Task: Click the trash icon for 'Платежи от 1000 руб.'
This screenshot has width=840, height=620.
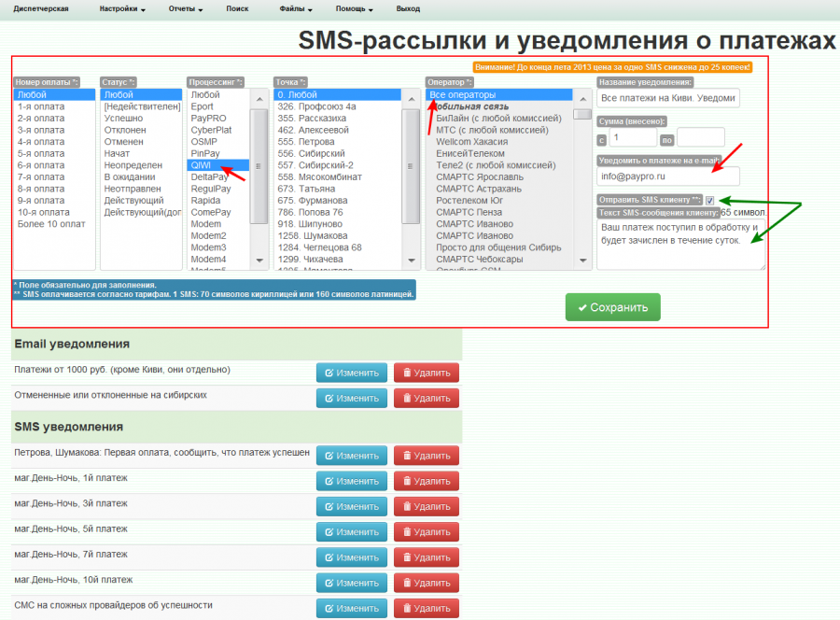Action: pyautogui.click(x=407, y=373)
